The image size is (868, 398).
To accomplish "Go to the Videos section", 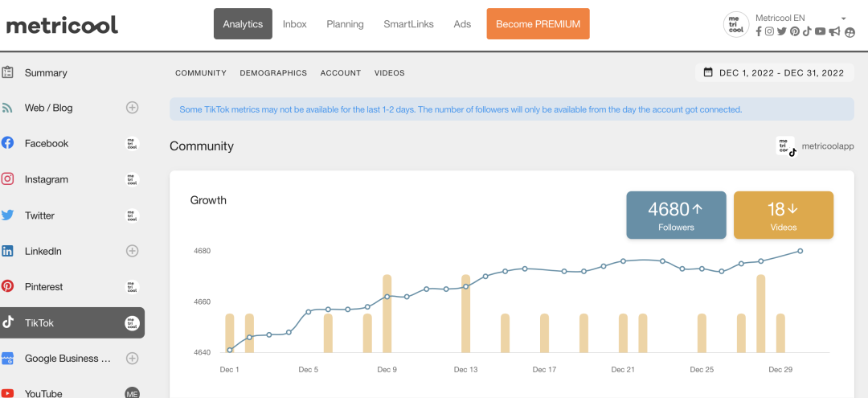I will tap(389, 73).
